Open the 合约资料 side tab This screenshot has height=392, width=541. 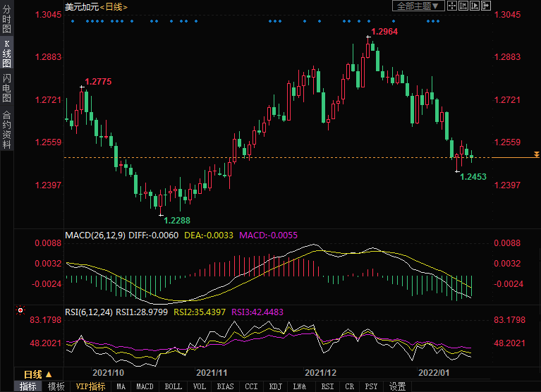pos(6,129)
